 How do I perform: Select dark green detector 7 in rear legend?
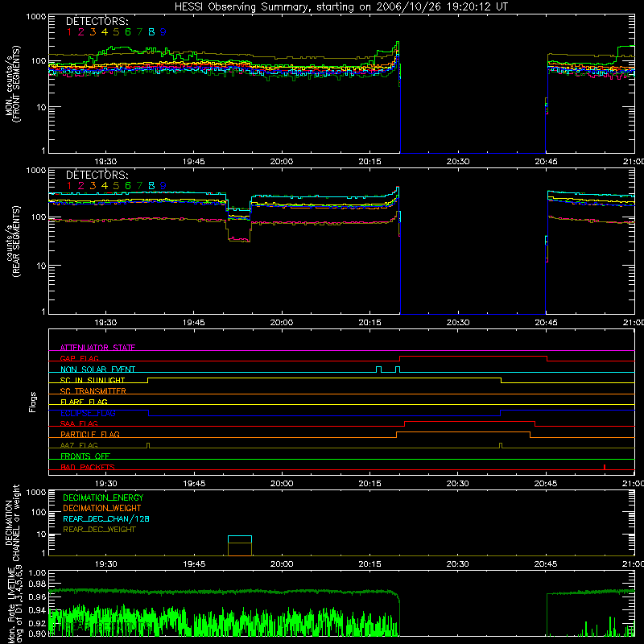point(139,186)
